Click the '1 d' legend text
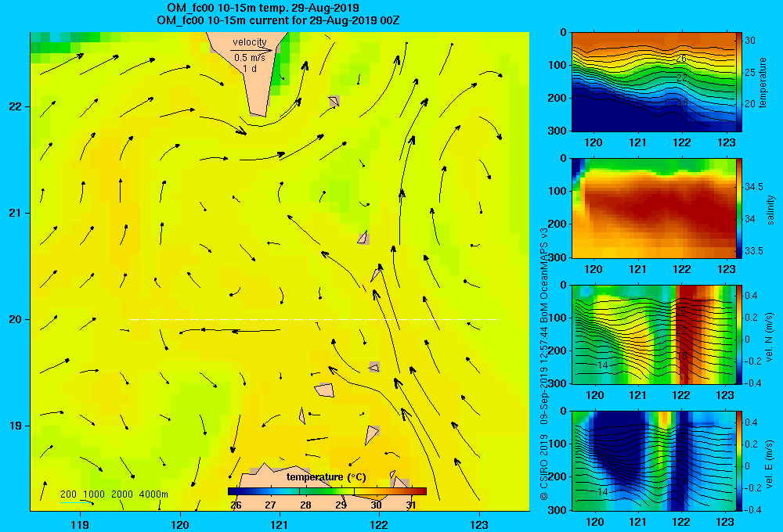The height and width of the screenshot is (532, 783). pos(250,68)
